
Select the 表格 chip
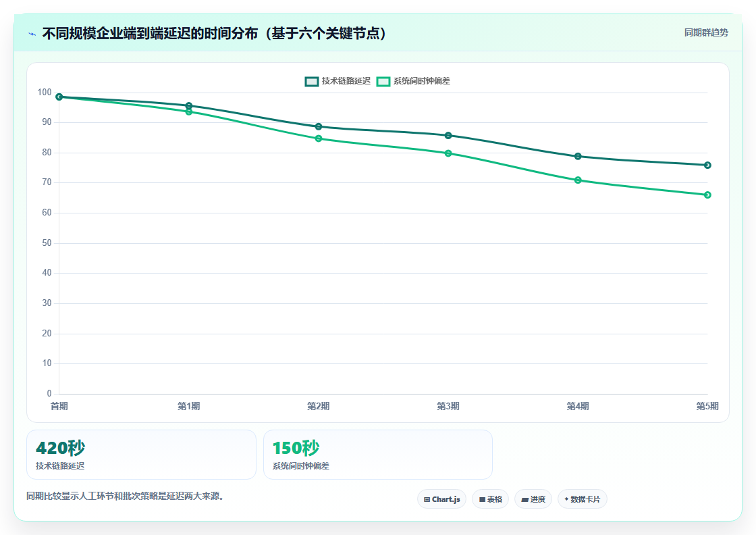[x=490, y=499]
